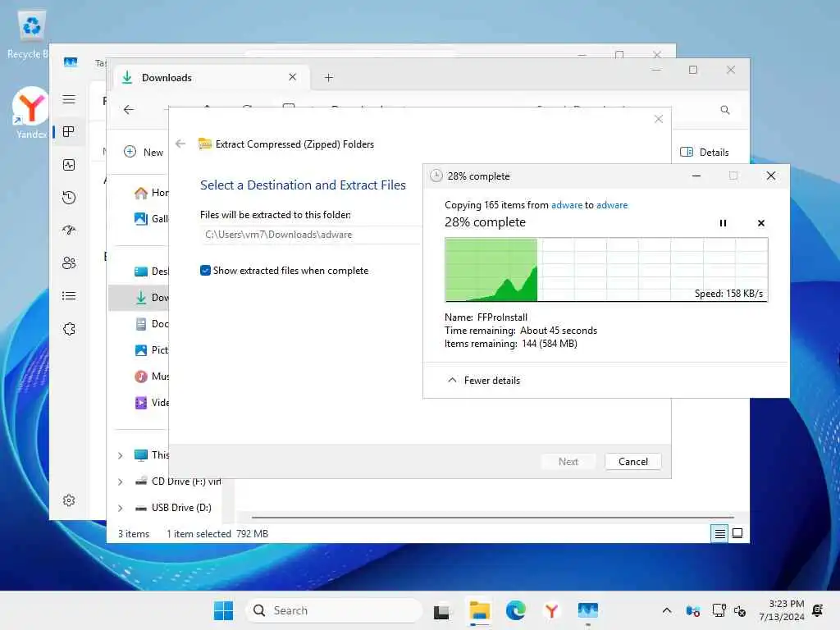This screenshot has height=630, width=840.
Task: Close the Downloads tab
Action: (x=293, y=77)
